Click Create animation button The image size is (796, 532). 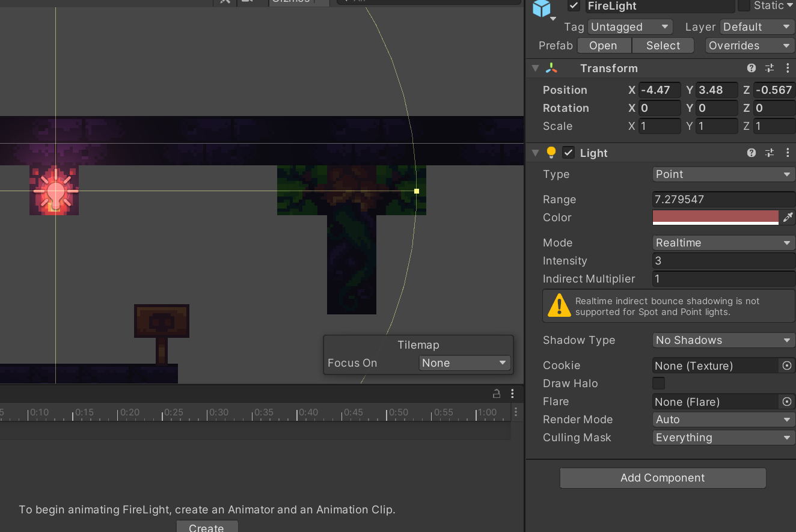pos(206,527)
